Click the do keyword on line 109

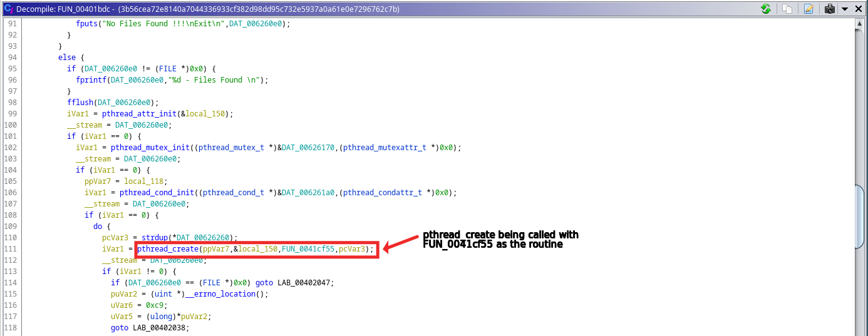(x=98, y=227)
